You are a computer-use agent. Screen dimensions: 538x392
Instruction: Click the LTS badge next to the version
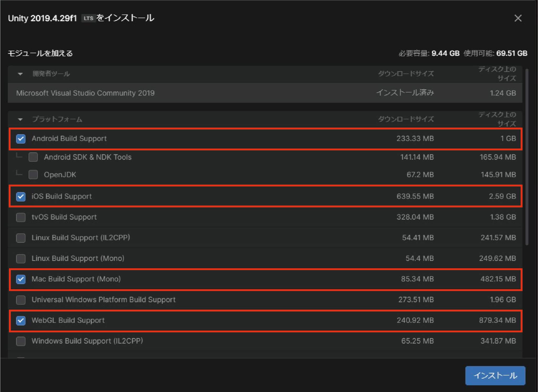(x=89, y=18)
